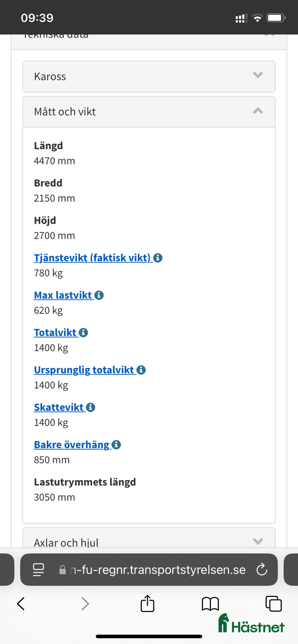Open Safari bookmarks

pyautogui.click(x=210, y=604)
